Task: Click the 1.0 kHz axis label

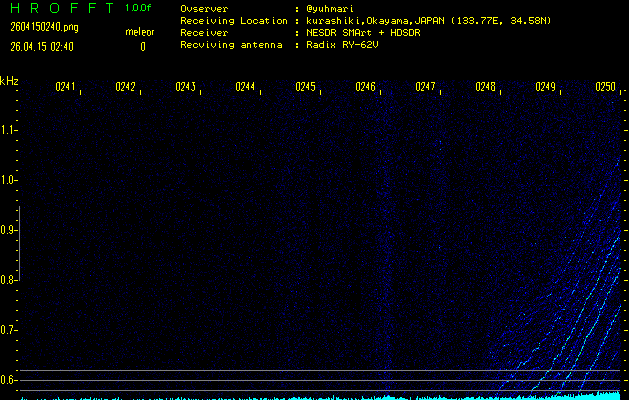Action: pos(8,180)
